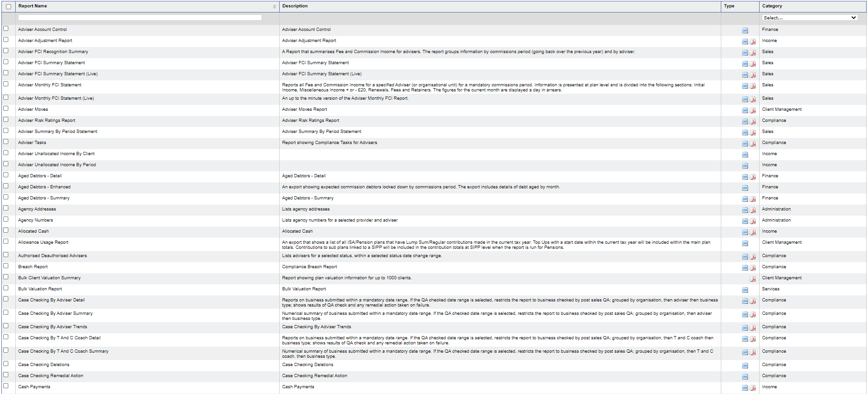
Task: Open the Category Select dropdown
Action: 810,18
